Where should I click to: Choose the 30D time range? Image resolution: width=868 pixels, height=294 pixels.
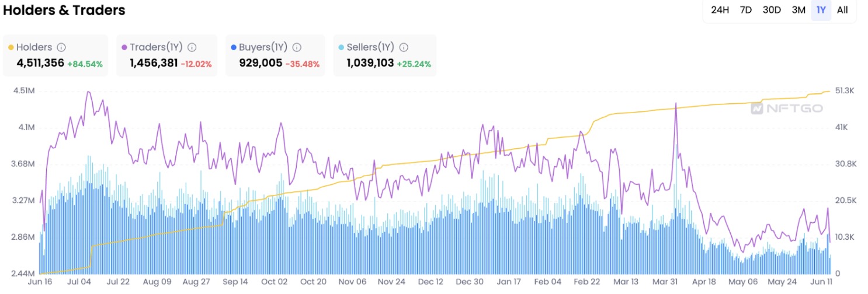tap(772, 10)
